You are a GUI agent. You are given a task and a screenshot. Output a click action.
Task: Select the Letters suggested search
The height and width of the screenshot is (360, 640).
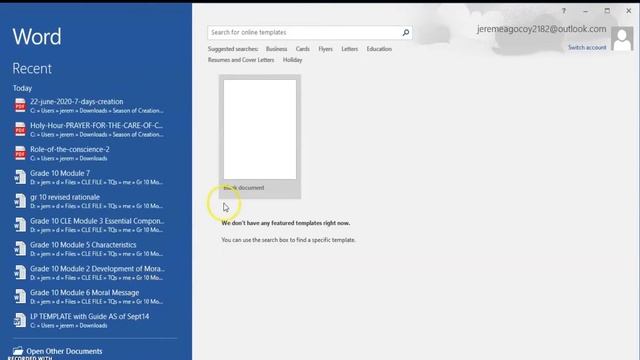point(349,49)
